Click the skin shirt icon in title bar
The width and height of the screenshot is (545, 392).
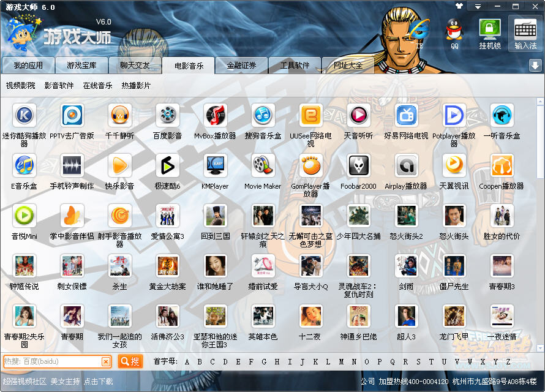pyautogui.click(x=459, y=6)
